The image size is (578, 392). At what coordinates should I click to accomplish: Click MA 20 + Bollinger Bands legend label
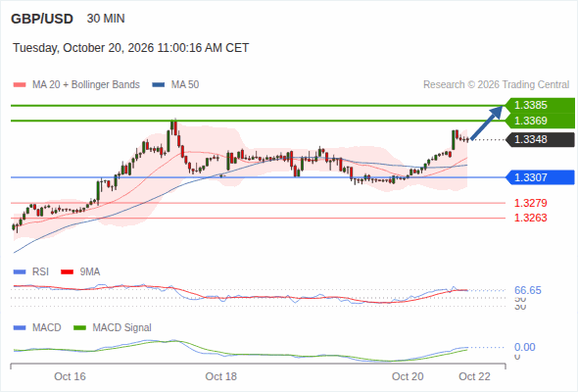click(x=86, y=85)
